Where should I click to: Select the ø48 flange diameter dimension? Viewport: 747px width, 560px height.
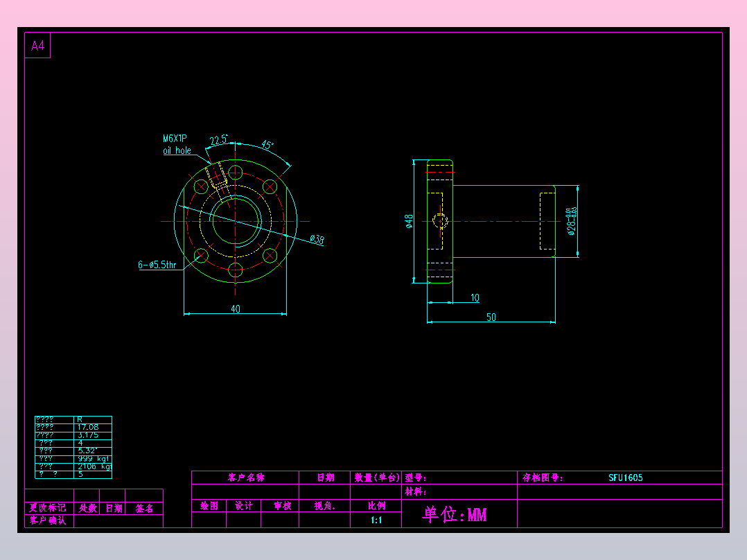(409, 222)
